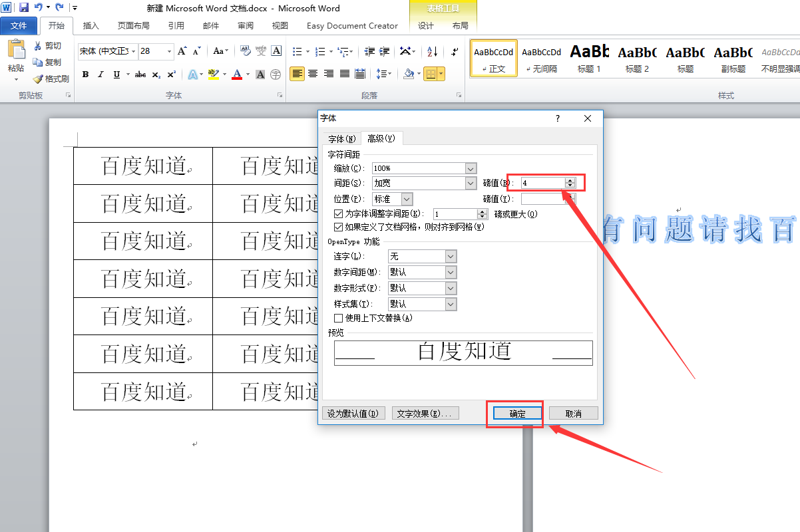The height and width of the screenshot is (532, 800).
Task: Click the Clear Formatting eraser icon
Action: click(245, 51)
